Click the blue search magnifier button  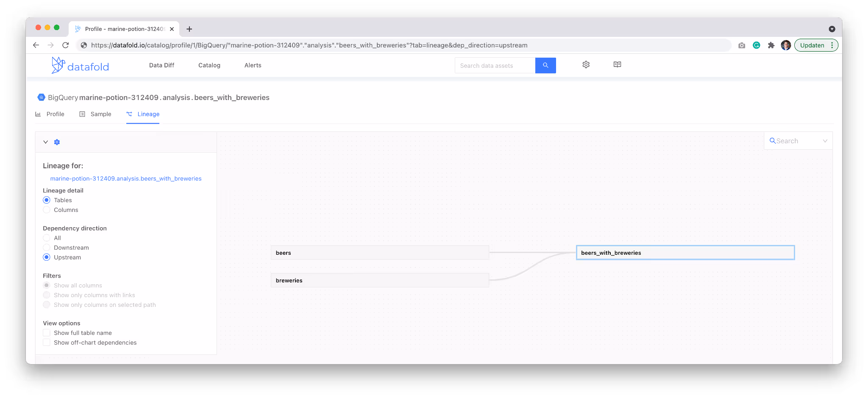(x=545, y=65)
